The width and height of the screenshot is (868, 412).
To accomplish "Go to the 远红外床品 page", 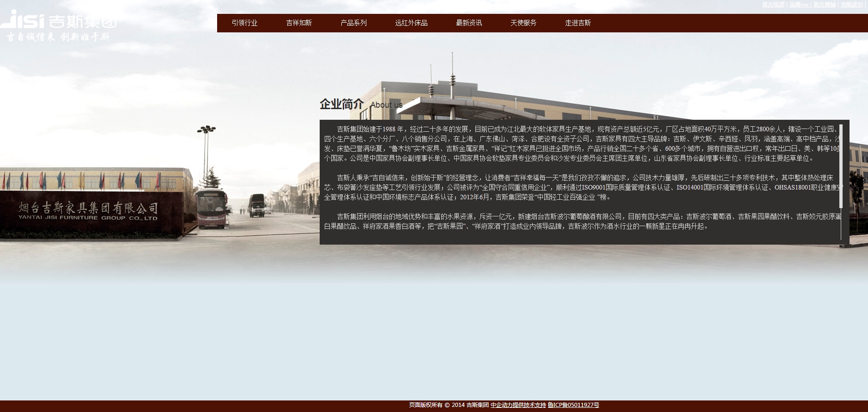I will [x=411, y=23].
